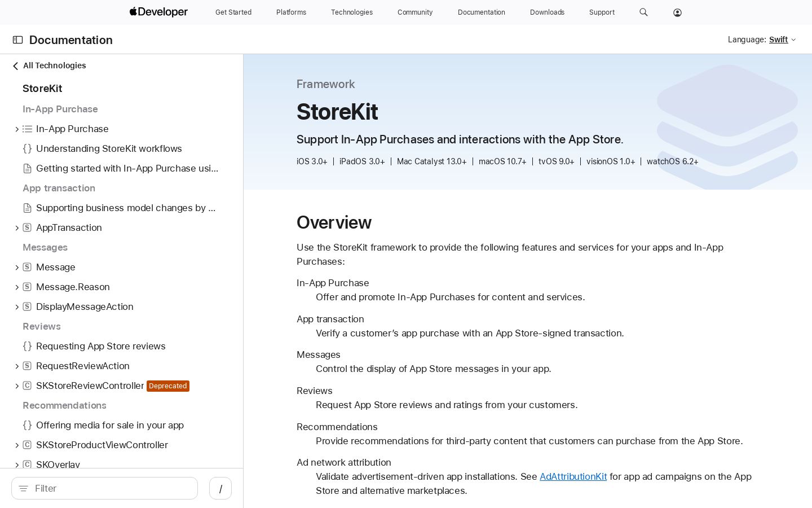Open the Language Swift dropdown
The height and width of the screenshot is (508, 812).
(782, 40)
